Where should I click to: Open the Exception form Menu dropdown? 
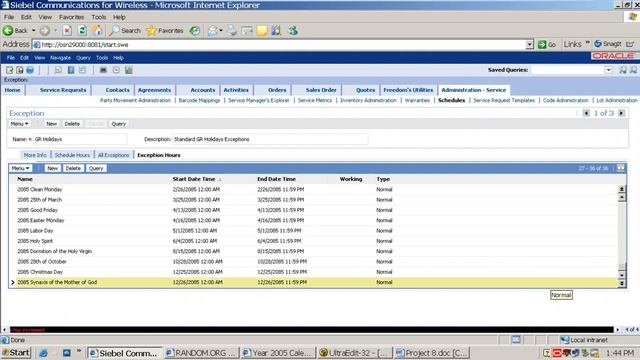coord(19,124)
